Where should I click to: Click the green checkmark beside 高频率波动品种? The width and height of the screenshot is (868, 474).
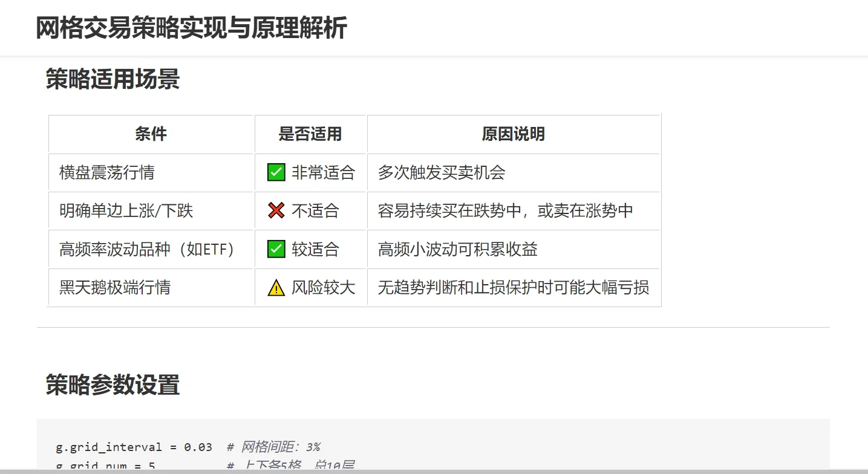[x=276, y=249]
